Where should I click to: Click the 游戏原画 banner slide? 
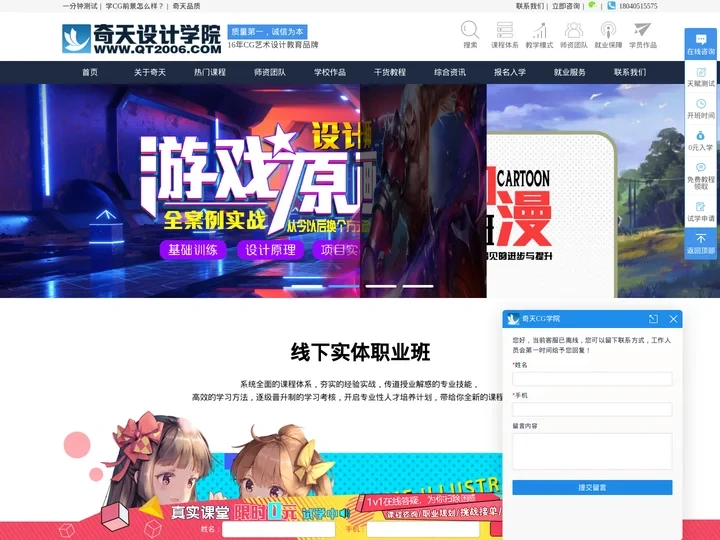pyautogui.click(x=180, y=191)
